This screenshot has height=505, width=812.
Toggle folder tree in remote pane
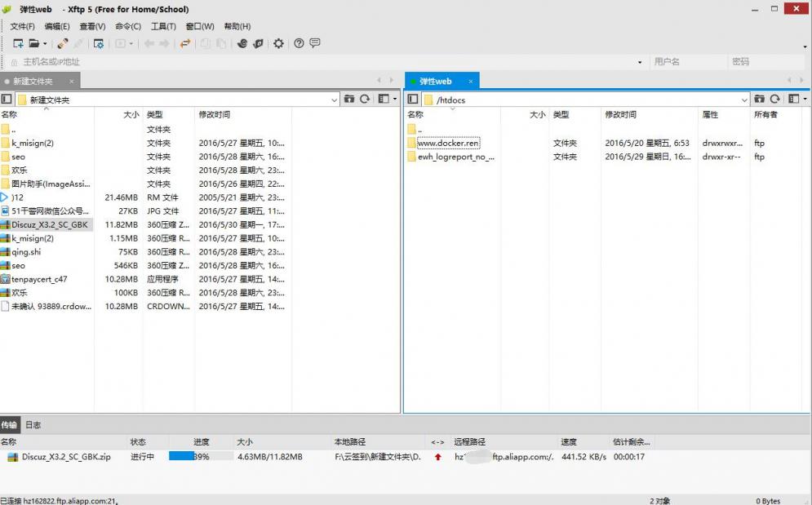coord(412,100)
